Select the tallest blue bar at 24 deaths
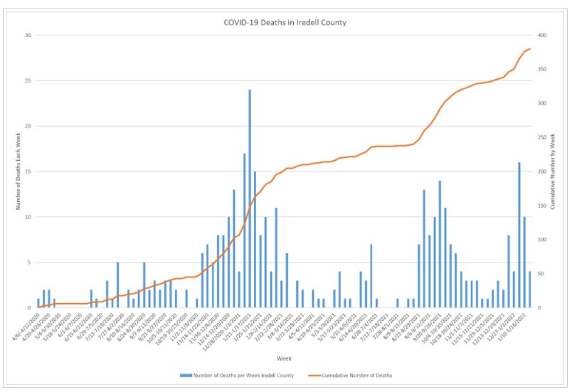The width and height of the screenshot is (572, 392). click(250, 198)
